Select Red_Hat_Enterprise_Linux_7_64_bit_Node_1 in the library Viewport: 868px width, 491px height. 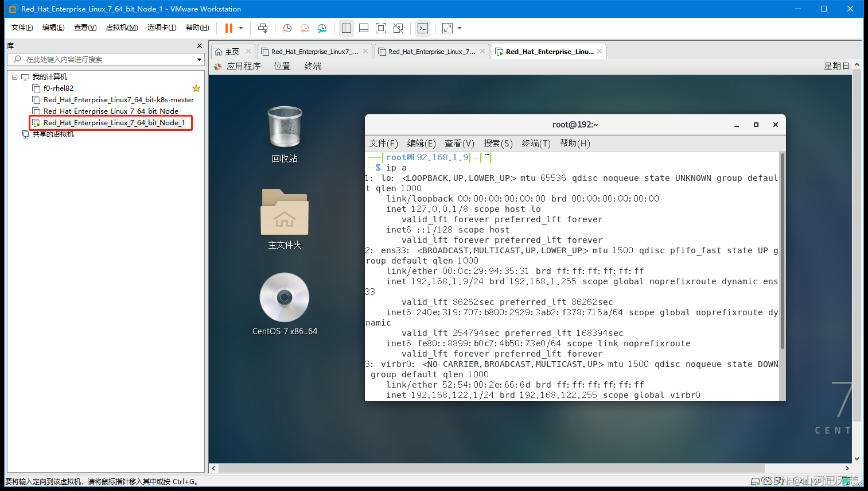(114, 123)
